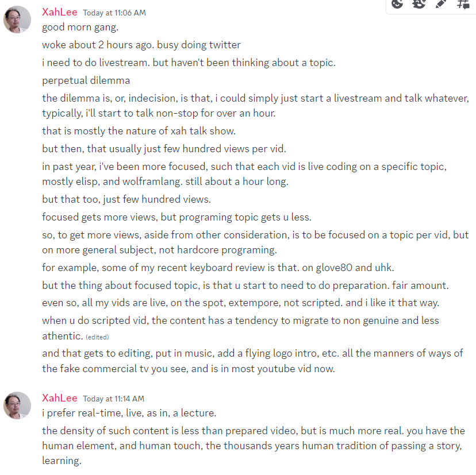Image resolution: width=476 pixels, height=475 pixels.
Task: Click the 'perpetual dilemma' message line
Action: point(86,80)
